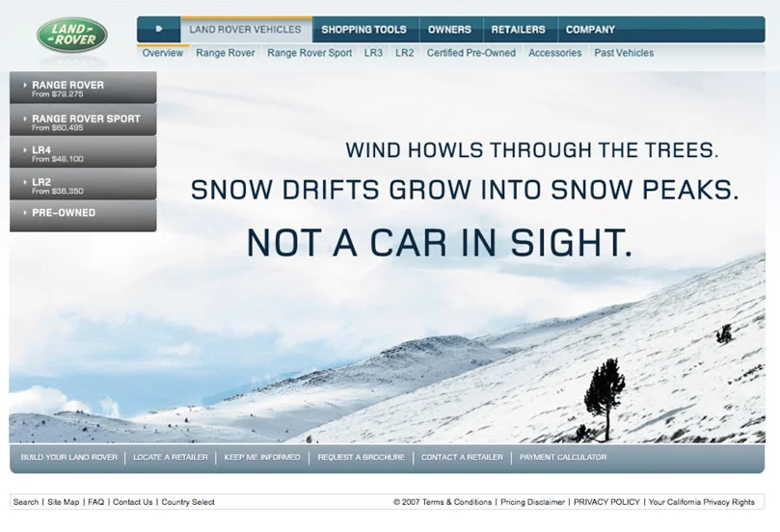Click the home arrow icon in nav bar
780x532 pixels.
pyautogui.click(x=159, y=29)
